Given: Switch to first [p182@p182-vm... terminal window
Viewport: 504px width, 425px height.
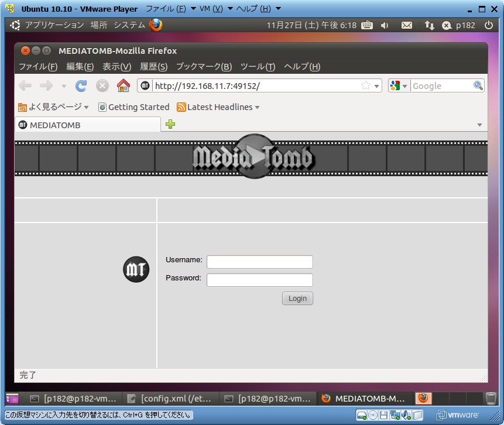Looking at the screenshot, I should pos(73,399).
